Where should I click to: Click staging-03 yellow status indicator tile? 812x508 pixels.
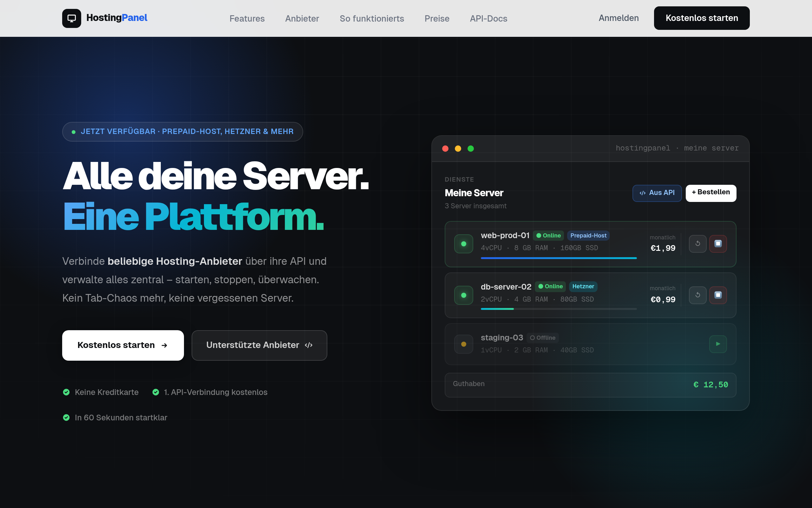464,344
